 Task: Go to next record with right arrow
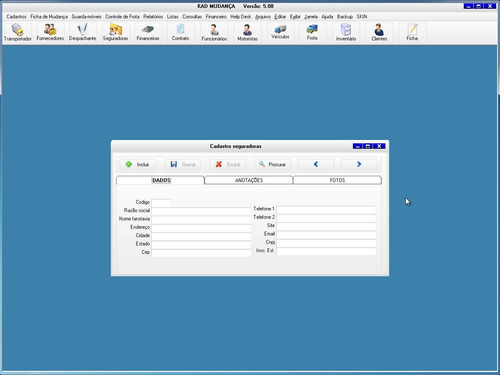(359, 164)
